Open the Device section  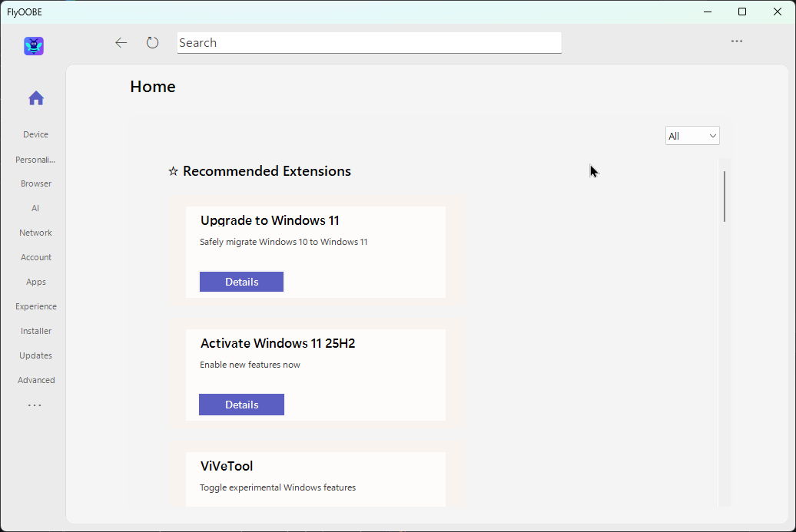35,134
